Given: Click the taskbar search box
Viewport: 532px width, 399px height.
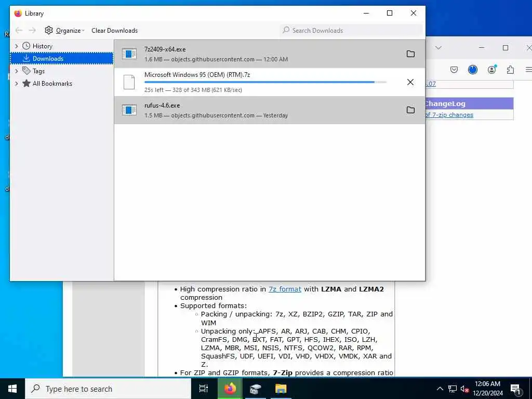Looking at the screenshot, I should tap(108, 389).
